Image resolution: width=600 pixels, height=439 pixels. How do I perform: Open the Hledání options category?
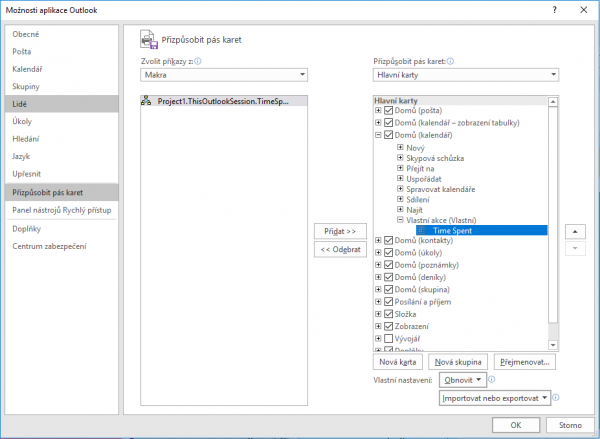62,139
